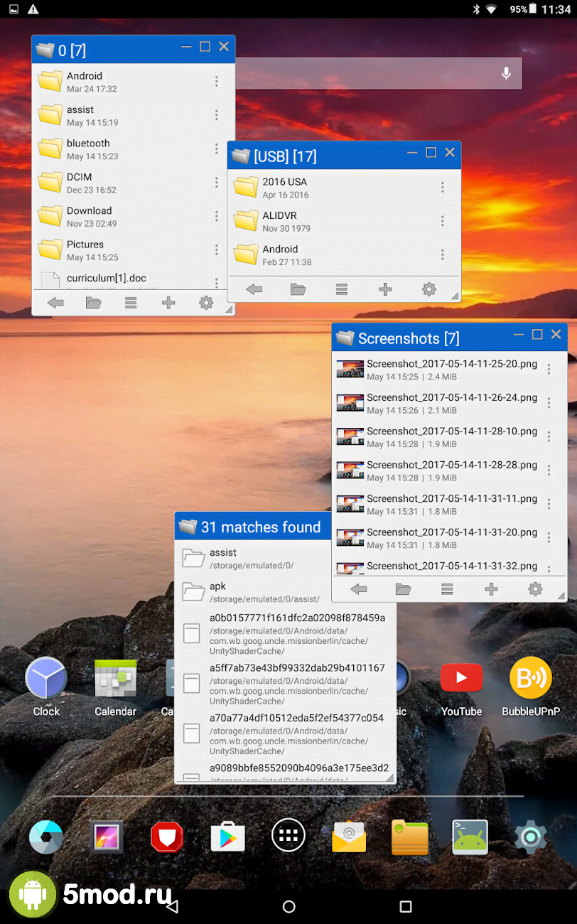
Task: Open Screenshot_2017-05-14-11-28-10.png thumbnail
Action: (x=350, y=437)
